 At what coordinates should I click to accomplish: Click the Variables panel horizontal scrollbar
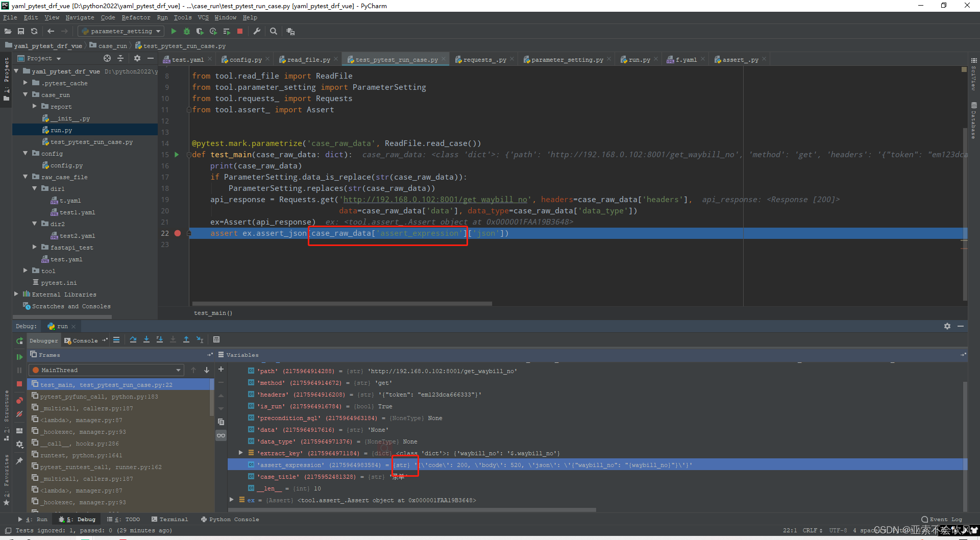pos(413,509)
